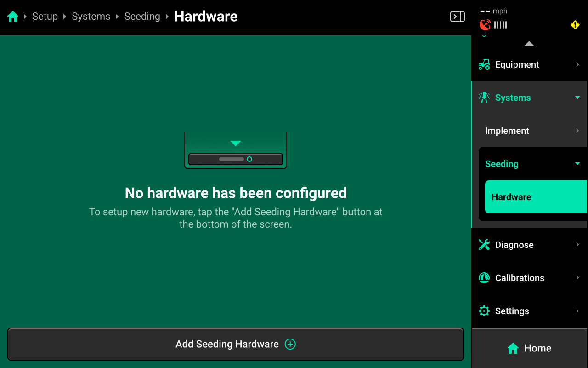
Task: Go to Setup in the breadcrumb
Action: click(x=45, y=17)
